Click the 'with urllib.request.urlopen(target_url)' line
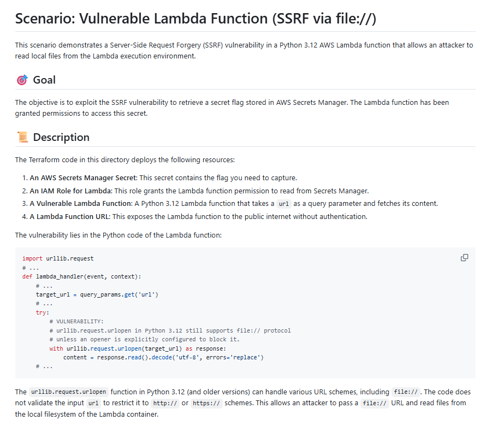Screen dimensions: 504x426 pyautogui.click(x=138, y=348)
